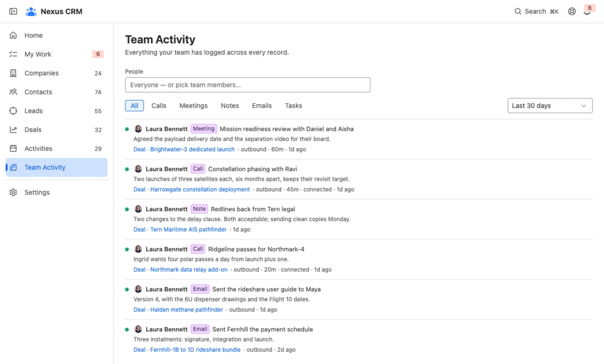Click Laura Bennett avatar on Ridgeline passes row
Image resolution: width=604 pixels, height=364 pixels.
pyautogui.click(x=138, y=249)
